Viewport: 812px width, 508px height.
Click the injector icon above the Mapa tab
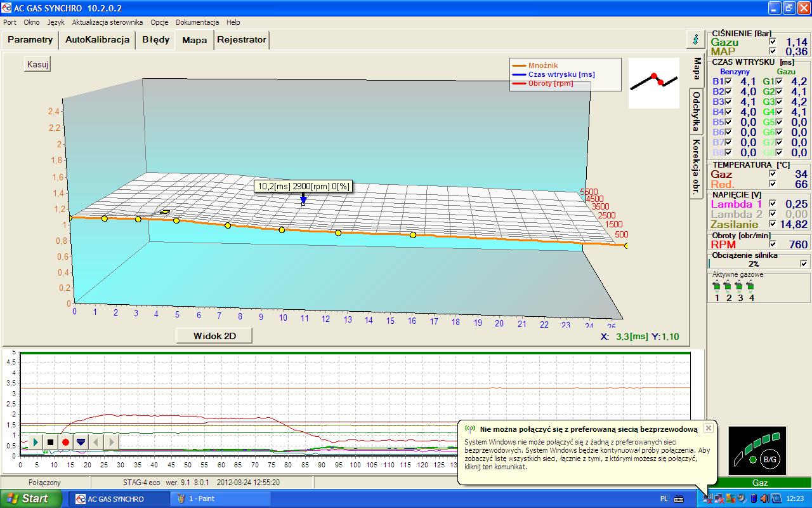point(695,39)
